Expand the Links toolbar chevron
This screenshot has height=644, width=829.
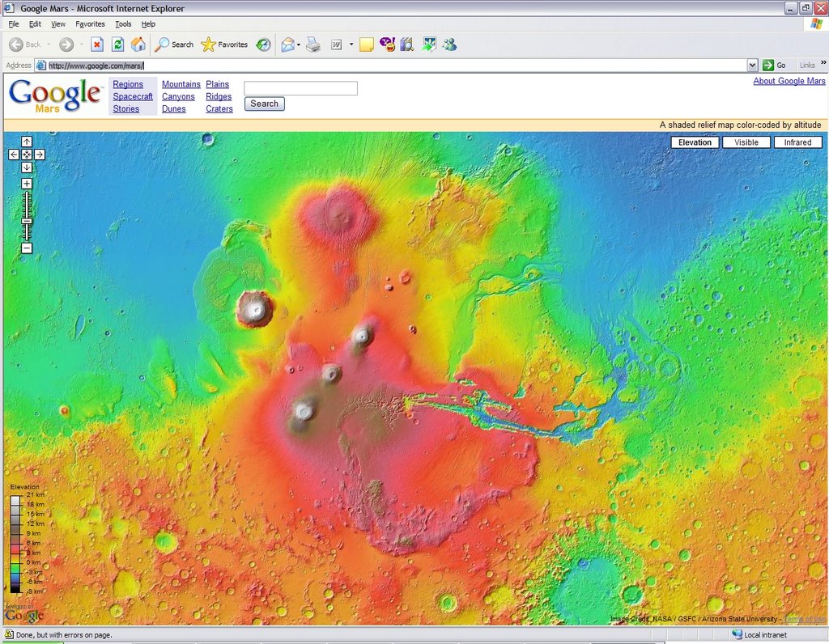823,63
